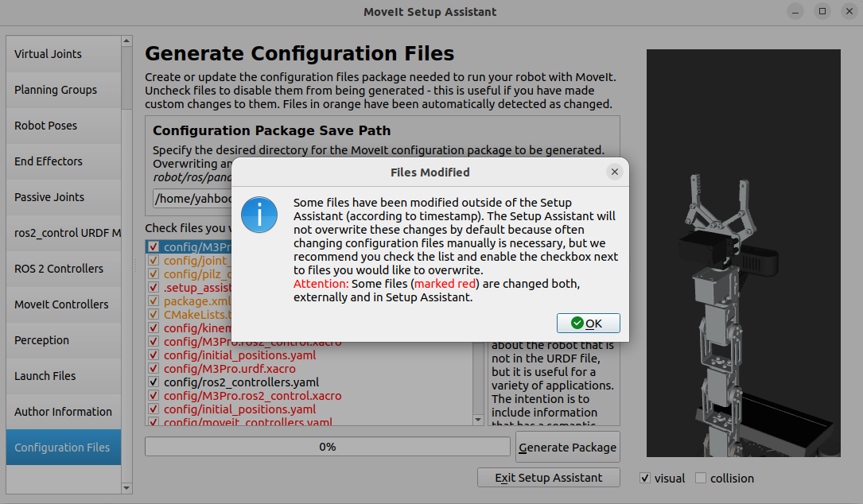Click the sidebar scroll down arrow
This screenshot has width=863, height=504.
click(126, 488)
